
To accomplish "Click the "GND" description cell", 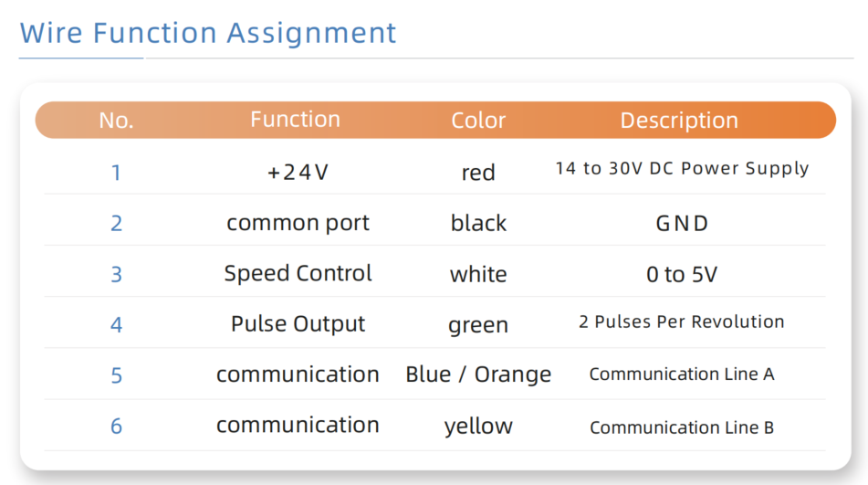I will click(682, 224).
